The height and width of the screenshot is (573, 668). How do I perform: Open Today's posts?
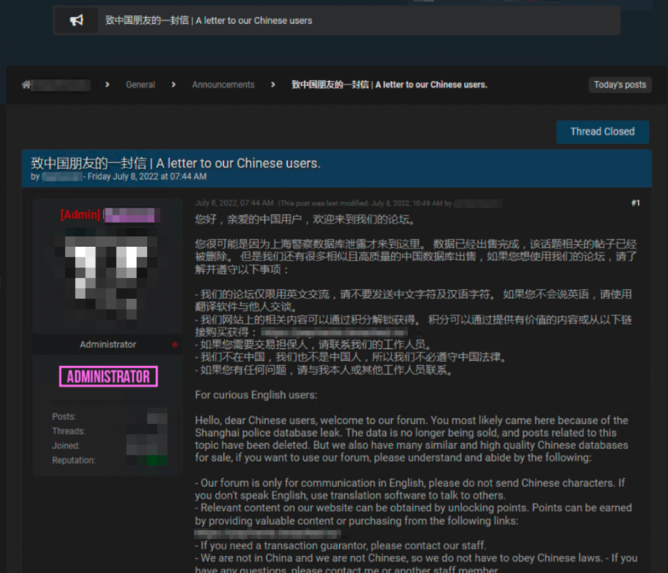pos(620,85)
